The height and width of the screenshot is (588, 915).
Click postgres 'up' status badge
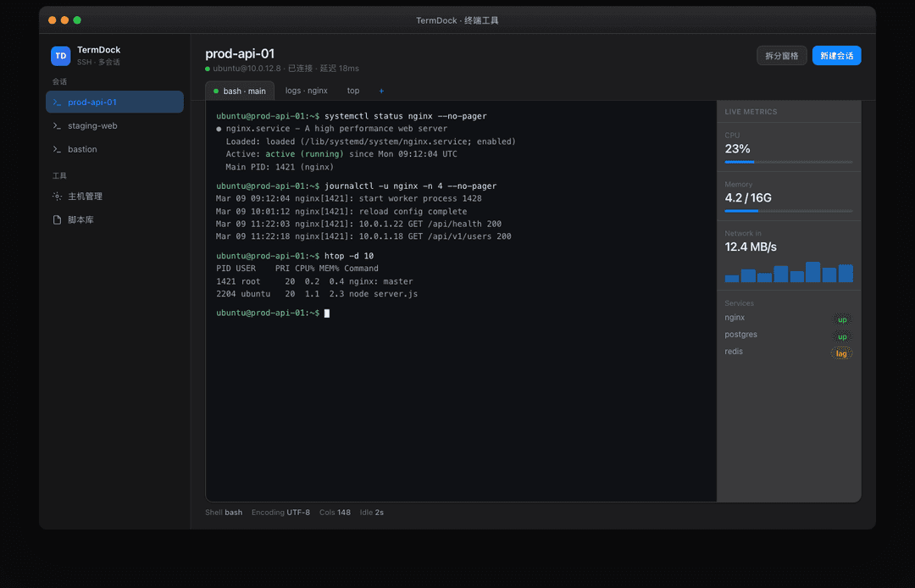(x=842, y=336)
